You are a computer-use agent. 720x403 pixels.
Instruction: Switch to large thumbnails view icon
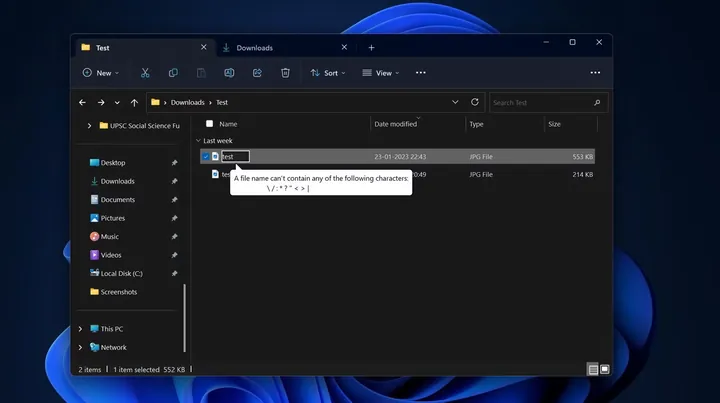(x=605, y=369)
